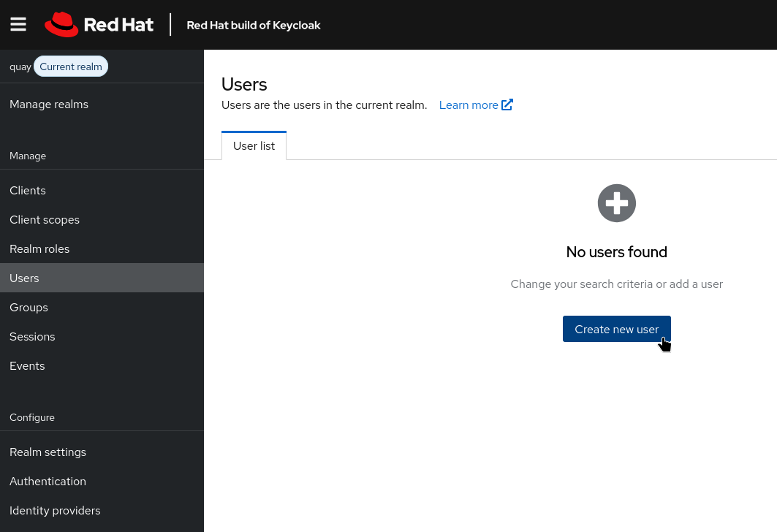Open Identity providers page
777x532 pixels.
tap(55, 511)
